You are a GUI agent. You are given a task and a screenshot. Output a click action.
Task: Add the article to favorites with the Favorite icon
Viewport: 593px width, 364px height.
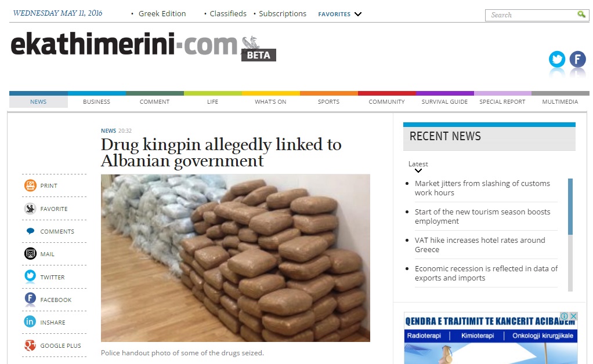[30, 209]
